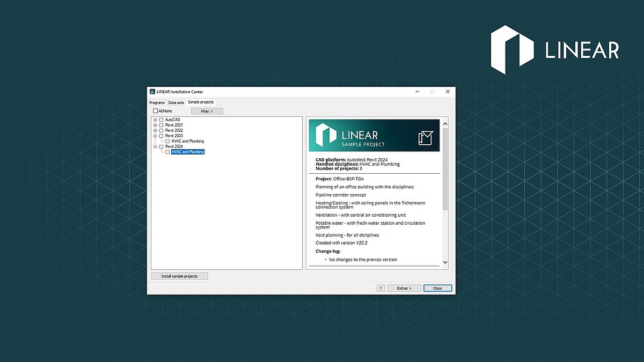644x362 pixels.
Task: Open the Filter > dropdown button
Action: pyautogui.click(x=207, y=111)
